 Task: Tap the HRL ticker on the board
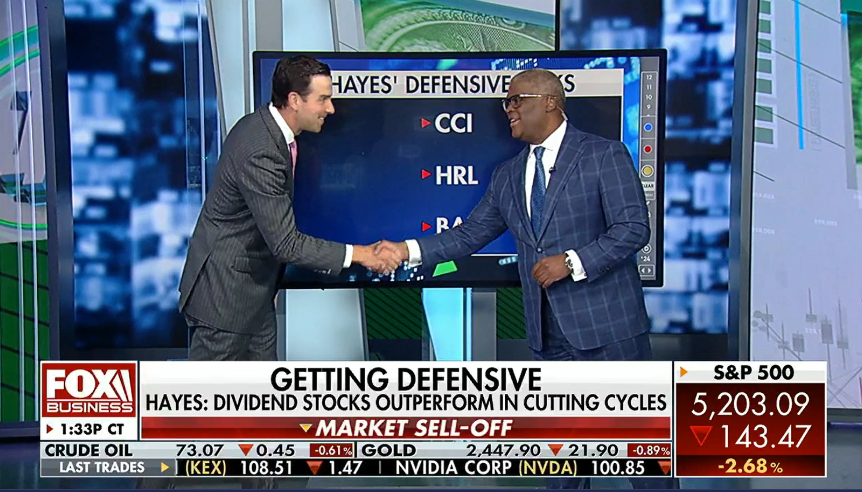click(457, 175)
